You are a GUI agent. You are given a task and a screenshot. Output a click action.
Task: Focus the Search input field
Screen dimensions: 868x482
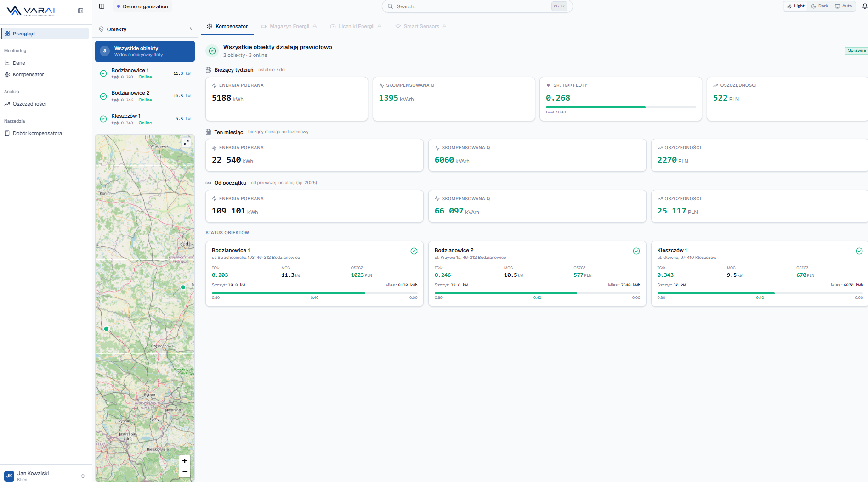click(x=477, y=6)
